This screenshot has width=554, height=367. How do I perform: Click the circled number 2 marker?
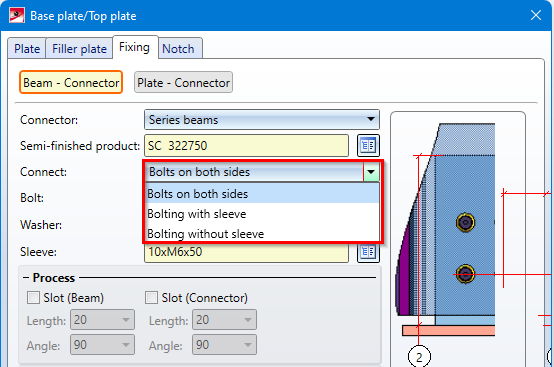tap(419, 357)
